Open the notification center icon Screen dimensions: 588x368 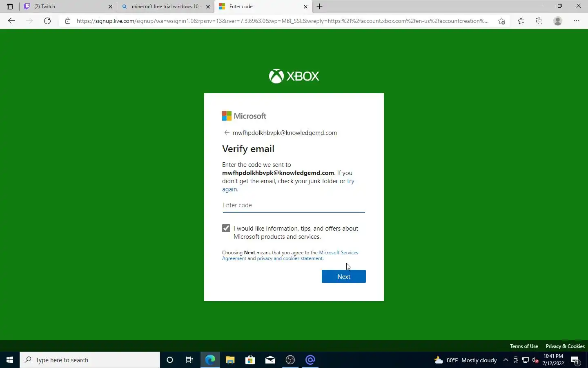tap(575, 360)
